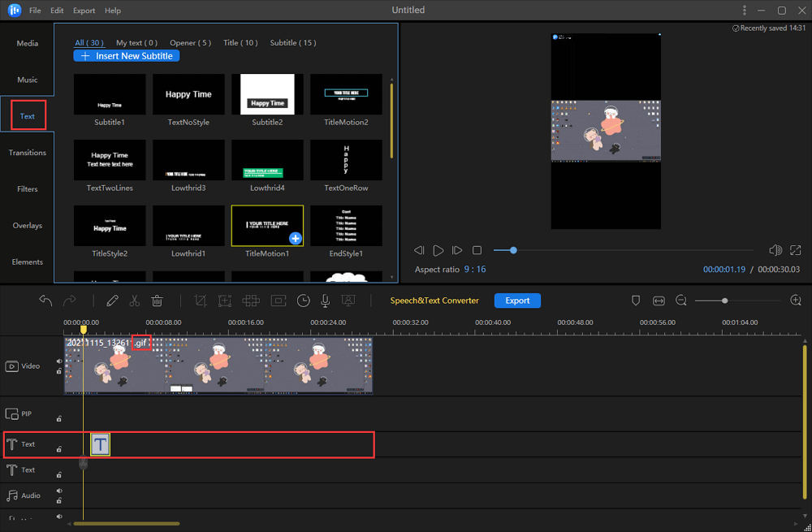Screen dimensions: 812x532
Task: Select the scissors Split tool
Action: [x=135, y=301]
